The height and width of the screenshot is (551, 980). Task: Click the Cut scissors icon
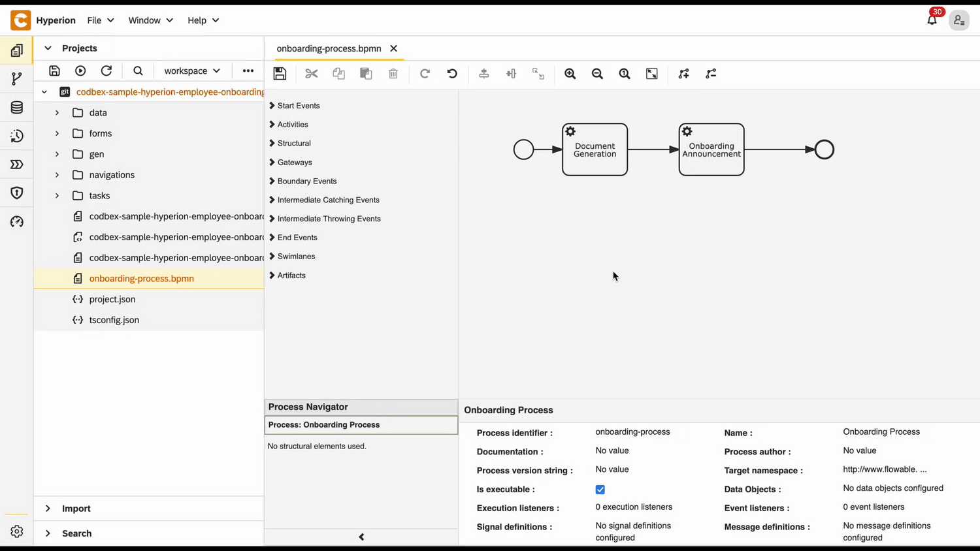(x=312, y=74)
